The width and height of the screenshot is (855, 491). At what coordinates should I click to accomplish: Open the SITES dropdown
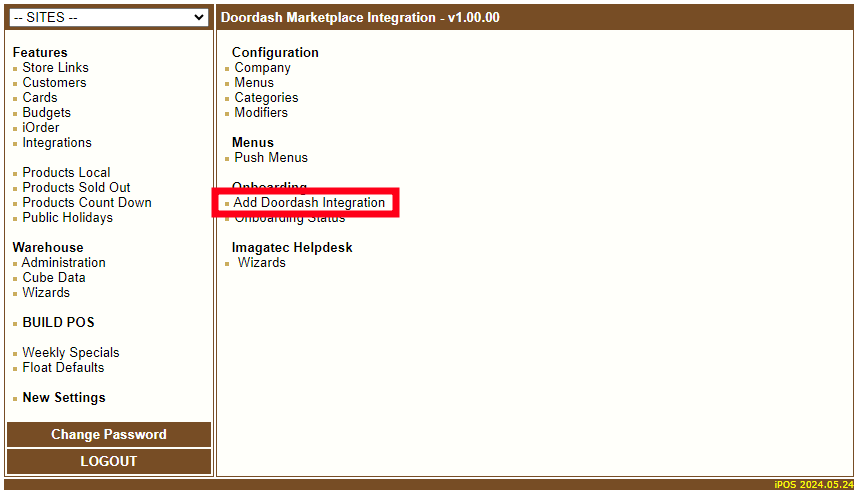(x=108, y=17)
